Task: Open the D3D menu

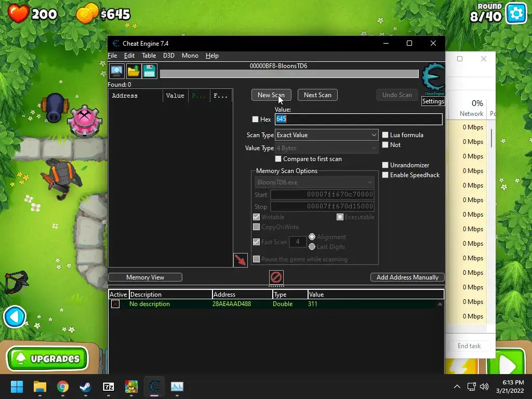Action: pos(169,55)
